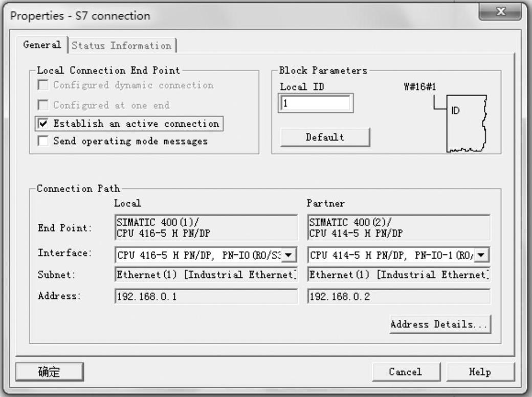The width and height of the screenshot is (532, 397).
Task: Click the Local address field 192.168.0.1
Action: point(206,297)
